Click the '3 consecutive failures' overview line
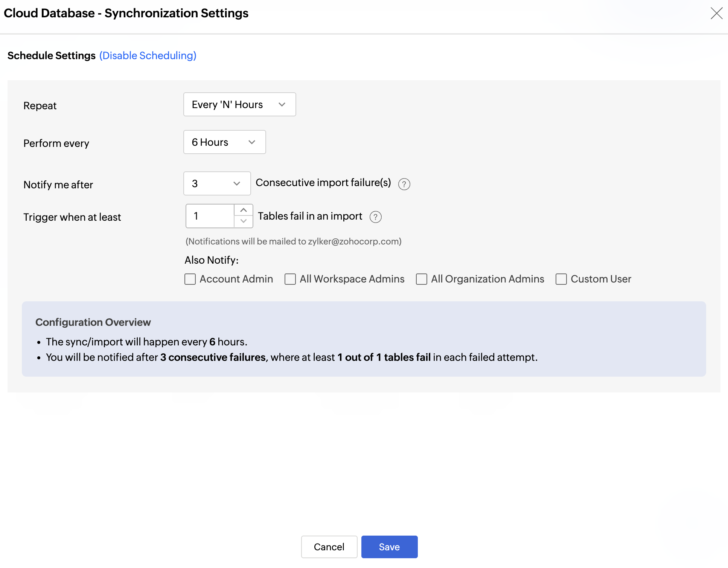 292,357
